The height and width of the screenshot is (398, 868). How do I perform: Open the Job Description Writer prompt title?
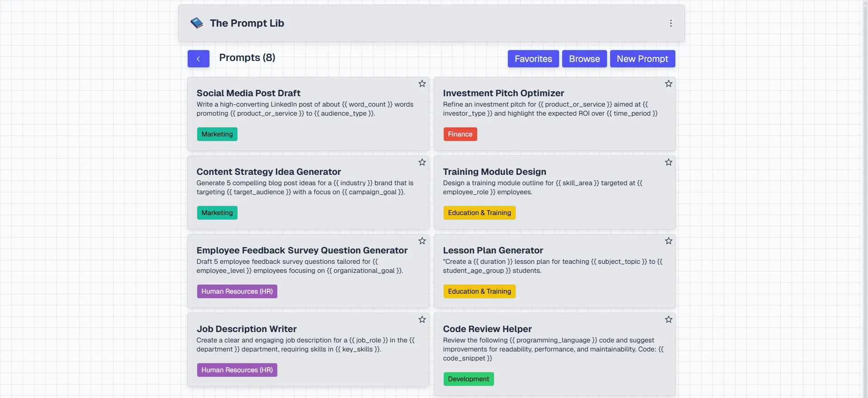point(247,329)
